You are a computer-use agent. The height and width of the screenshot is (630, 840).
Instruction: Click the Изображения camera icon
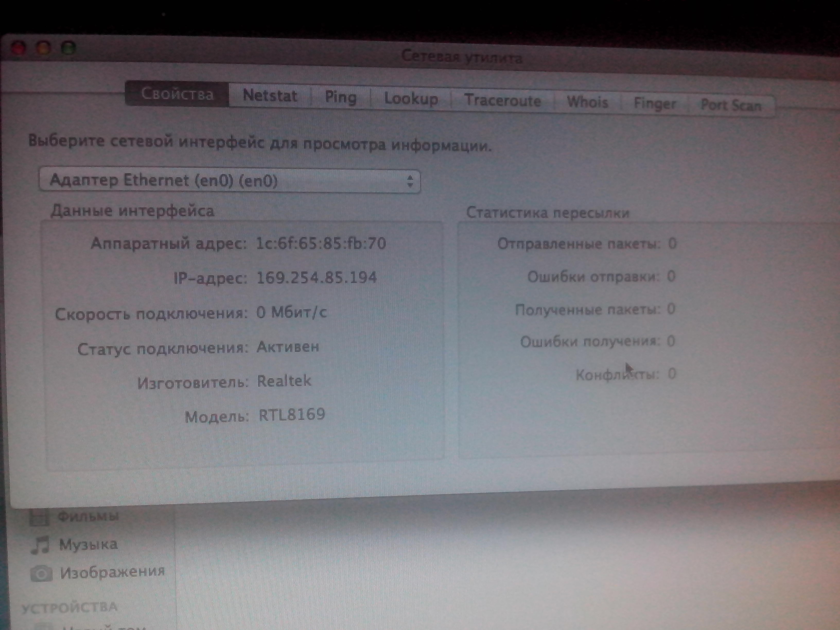click(41, 573)
